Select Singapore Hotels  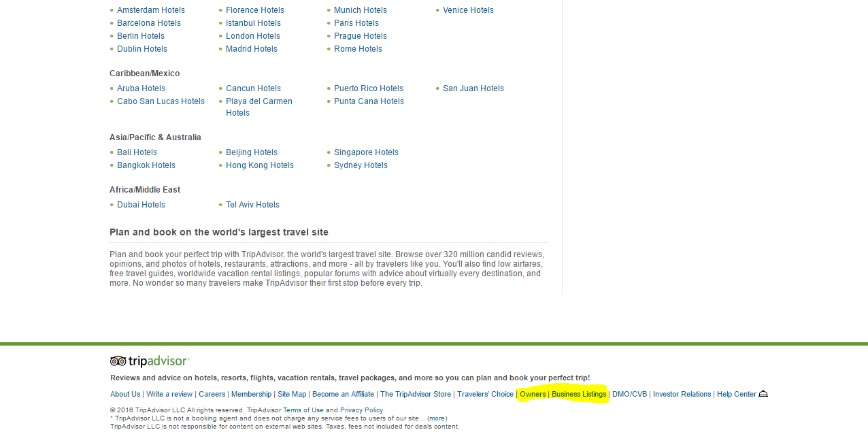click(366, 152)
